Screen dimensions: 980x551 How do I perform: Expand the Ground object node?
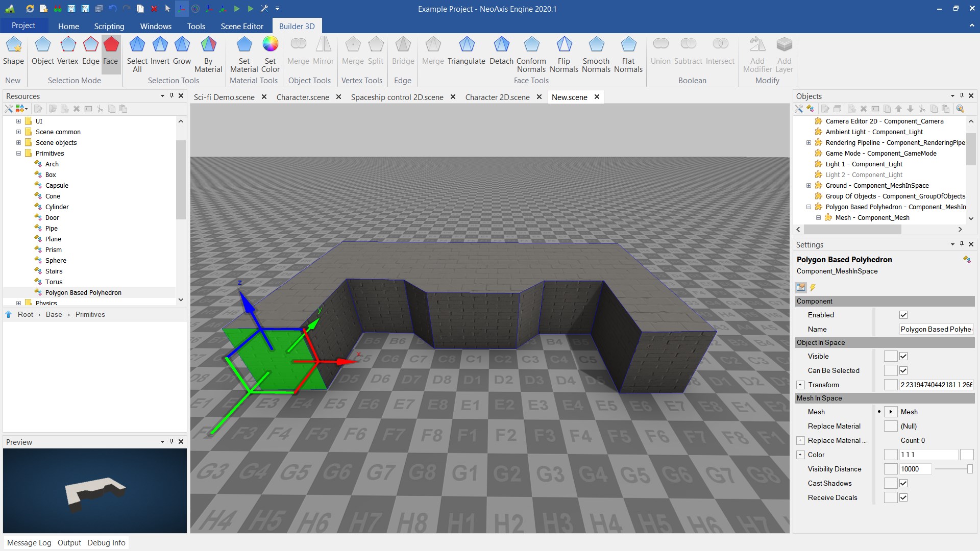808,186
